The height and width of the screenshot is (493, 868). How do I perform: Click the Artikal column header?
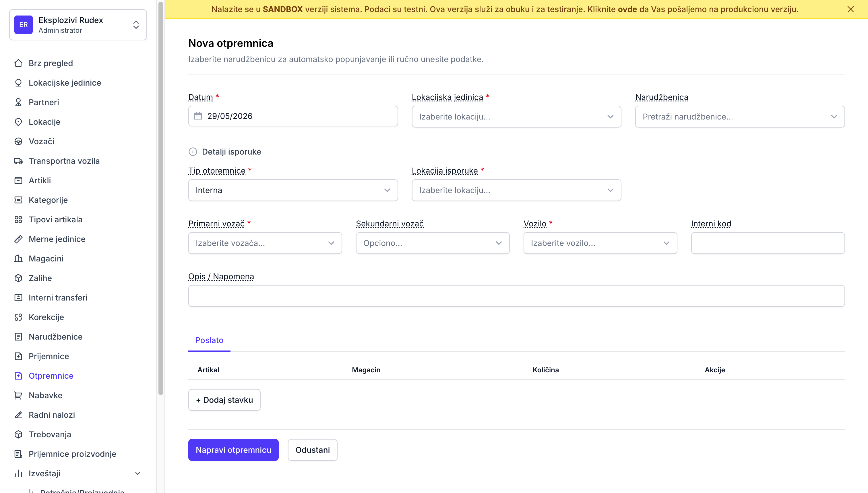coord(208,370)
